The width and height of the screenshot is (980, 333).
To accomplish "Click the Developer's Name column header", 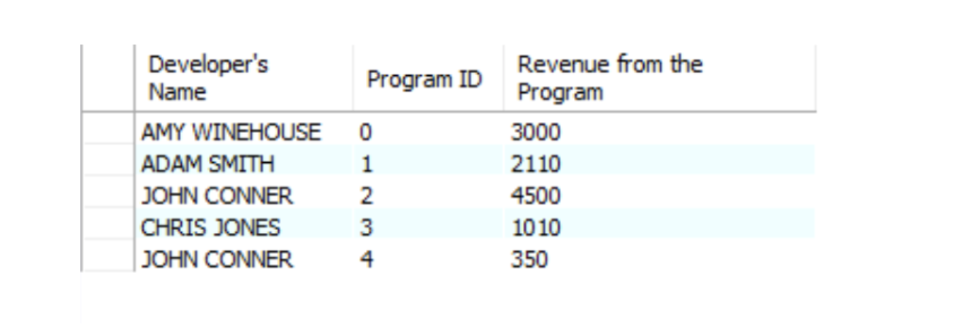I will tap(244, 78).
